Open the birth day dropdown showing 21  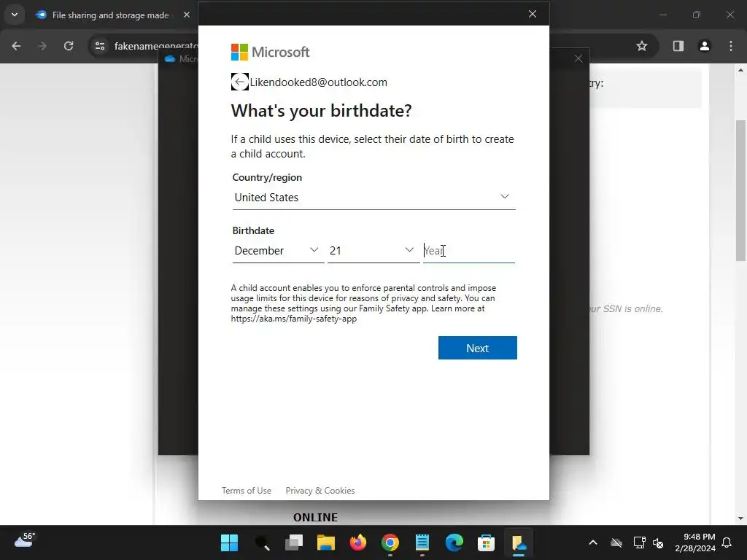click(x=373, y=251)
